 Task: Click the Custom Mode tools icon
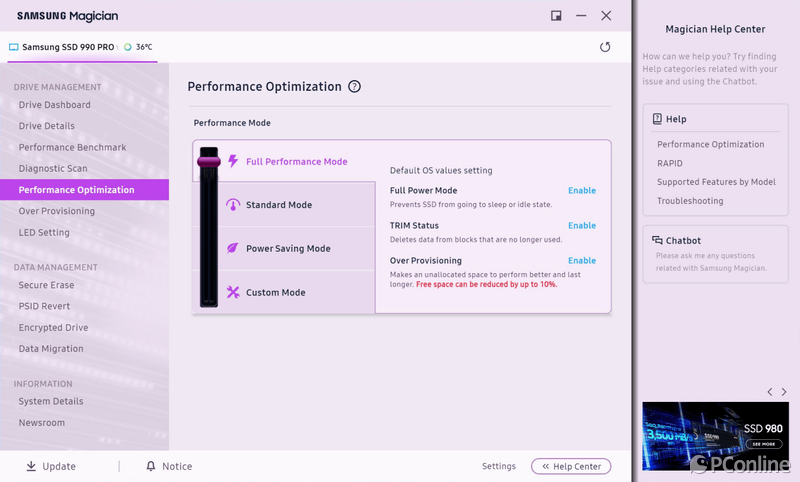(x=233, y=293)
